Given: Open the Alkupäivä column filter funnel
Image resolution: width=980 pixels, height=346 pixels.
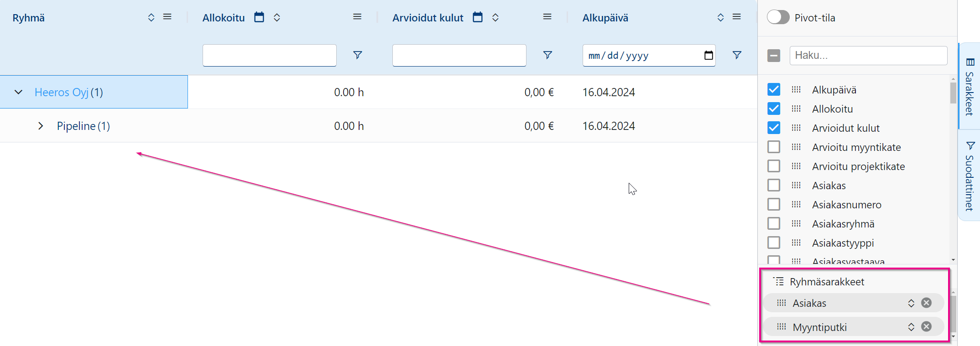Looking at the screenshot, I should click(x=737, y=55).
